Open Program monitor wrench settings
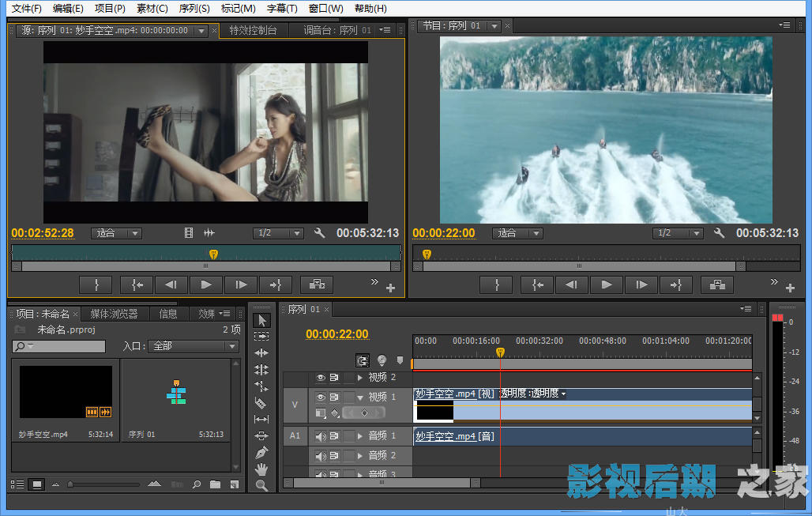The height and width of the screenshot is (516, 812). (x=719, y=233)
